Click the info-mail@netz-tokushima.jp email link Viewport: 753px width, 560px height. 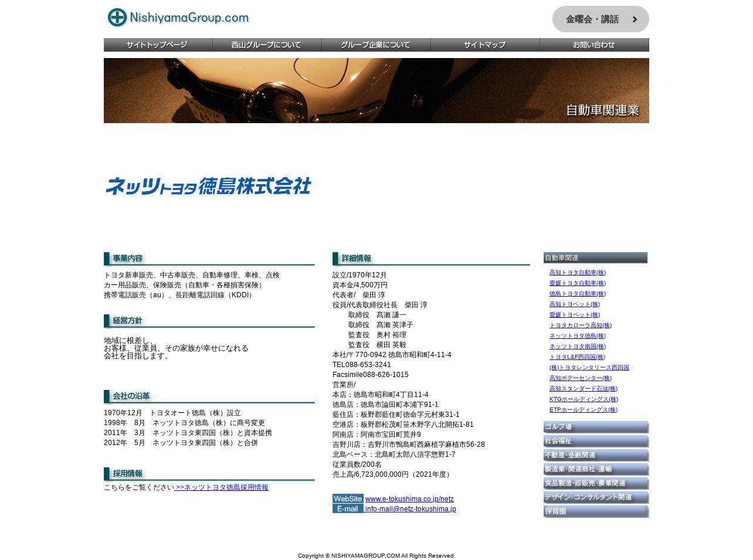coord(411,509)
